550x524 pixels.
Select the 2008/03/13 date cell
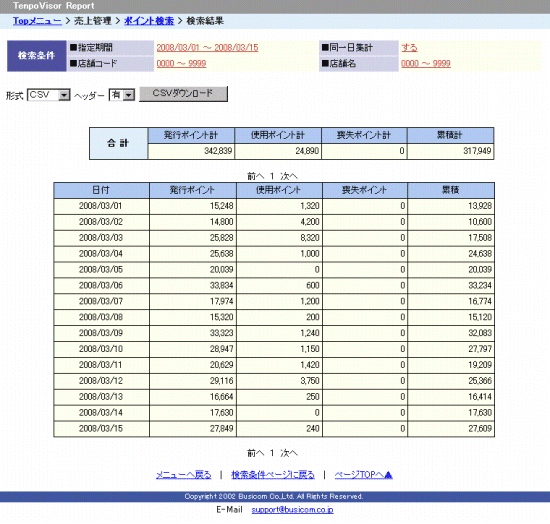point(101,397)
